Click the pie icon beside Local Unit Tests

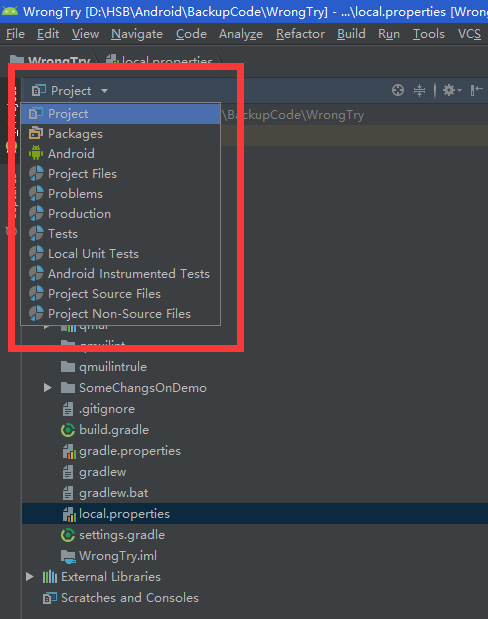pyautogui.click(x=36, y=253)
